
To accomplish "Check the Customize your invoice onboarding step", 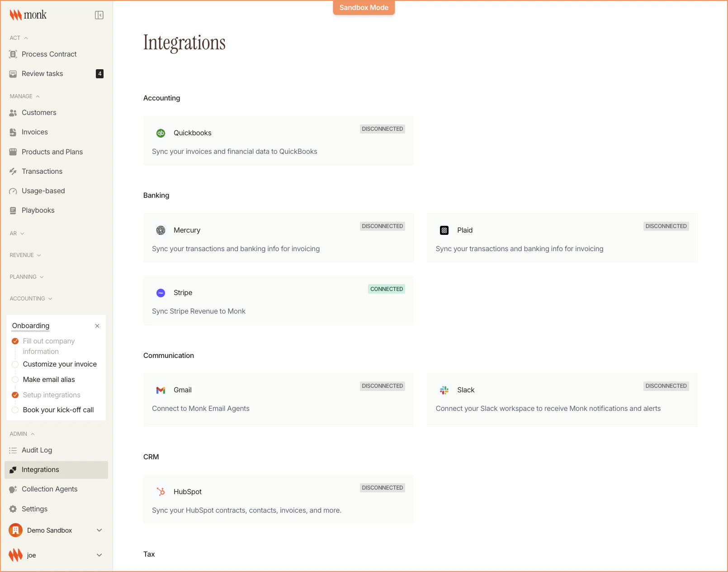I will click(x=16, y=364).
